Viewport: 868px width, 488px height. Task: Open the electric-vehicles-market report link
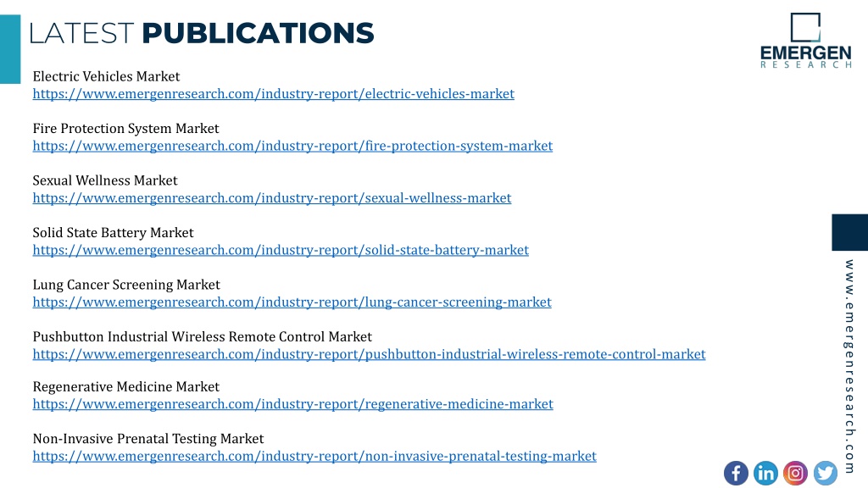tap(274, 93)
